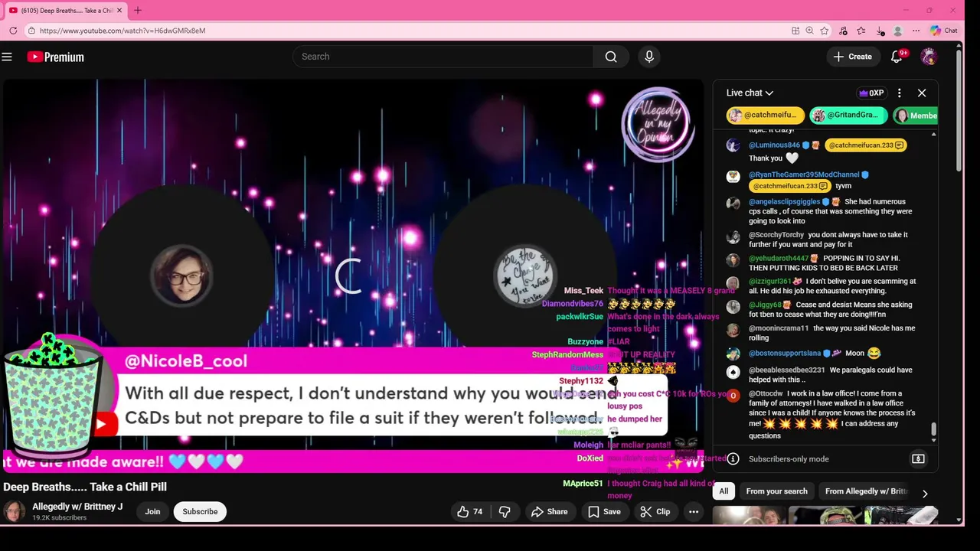Click the Deep Breaths browser tab
Image resolution: width=980 pixels, height=551 pixels.
(x=65, y=11)
